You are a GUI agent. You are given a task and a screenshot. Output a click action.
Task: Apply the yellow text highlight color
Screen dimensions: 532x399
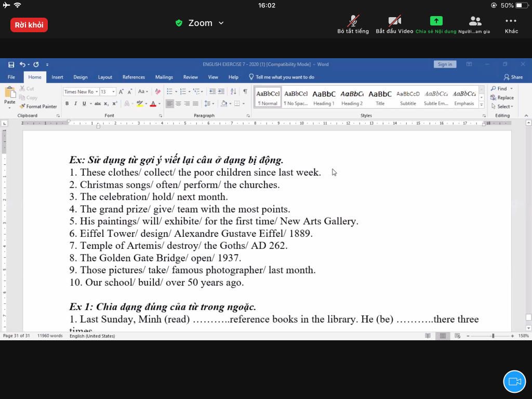(x=139, y=103)
